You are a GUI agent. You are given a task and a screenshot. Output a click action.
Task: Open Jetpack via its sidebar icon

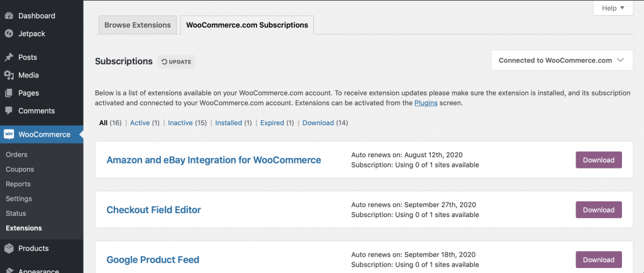pos(9,33)
